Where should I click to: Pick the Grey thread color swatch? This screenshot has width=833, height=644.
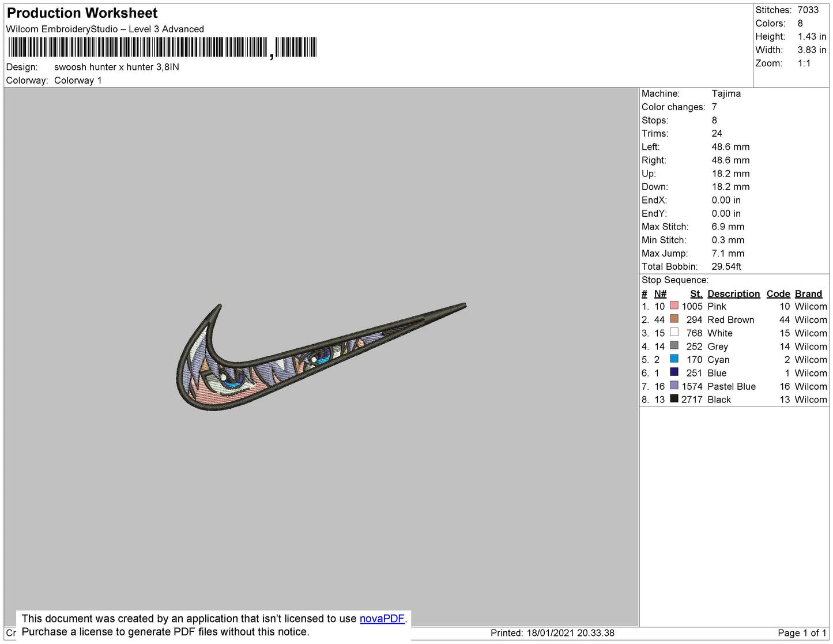point(674,345)
